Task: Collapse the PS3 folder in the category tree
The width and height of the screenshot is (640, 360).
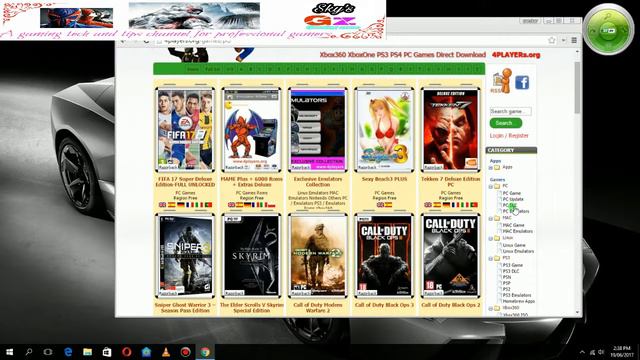Action: point(491,258)
